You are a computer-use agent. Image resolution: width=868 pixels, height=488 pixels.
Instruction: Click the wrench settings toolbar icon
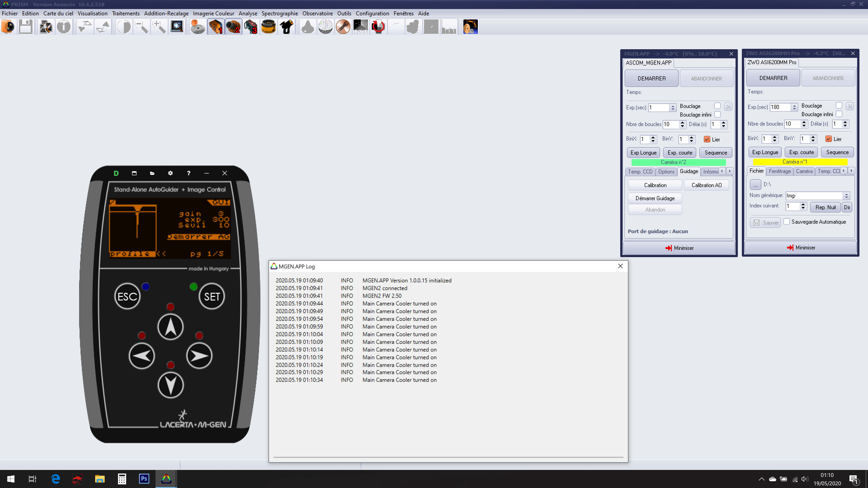343,27
